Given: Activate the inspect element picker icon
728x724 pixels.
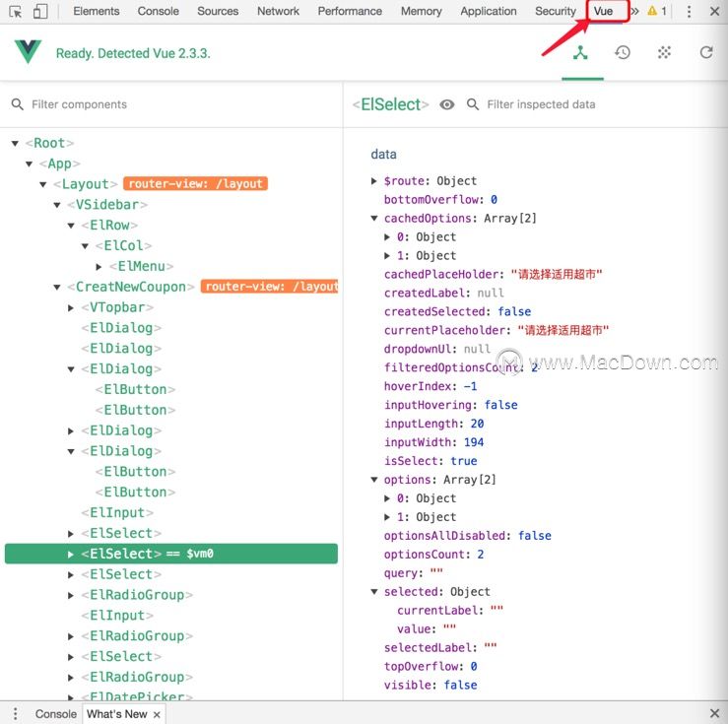Looking at the screenshot, I should pyautogui.click(x=16, y=11).
